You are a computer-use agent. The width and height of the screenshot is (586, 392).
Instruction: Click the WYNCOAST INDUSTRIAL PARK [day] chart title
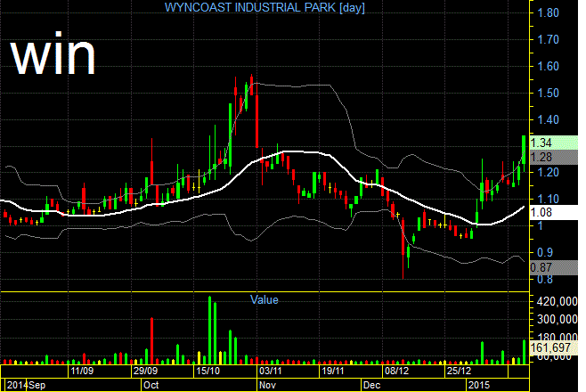pos(265,7)
